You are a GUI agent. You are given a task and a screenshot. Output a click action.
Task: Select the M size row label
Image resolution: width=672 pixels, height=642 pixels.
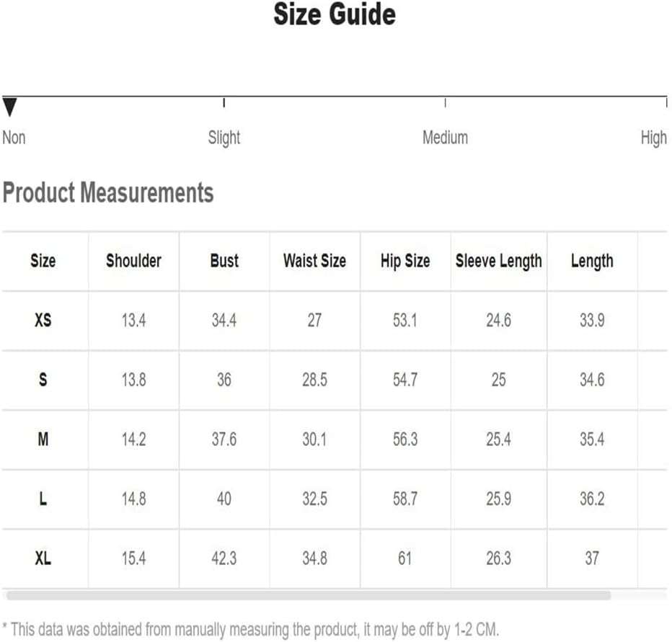click(43, 439)
